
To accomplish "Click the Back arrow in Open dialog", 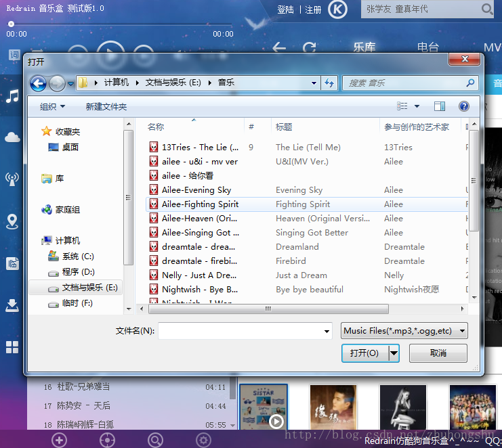I will coord(38,84).
